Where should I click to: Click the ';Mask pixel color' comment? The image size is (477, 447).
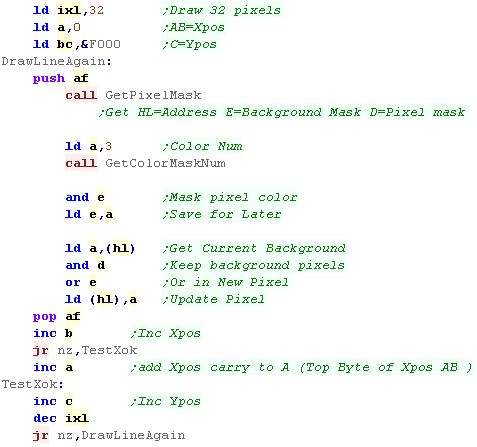230,198
